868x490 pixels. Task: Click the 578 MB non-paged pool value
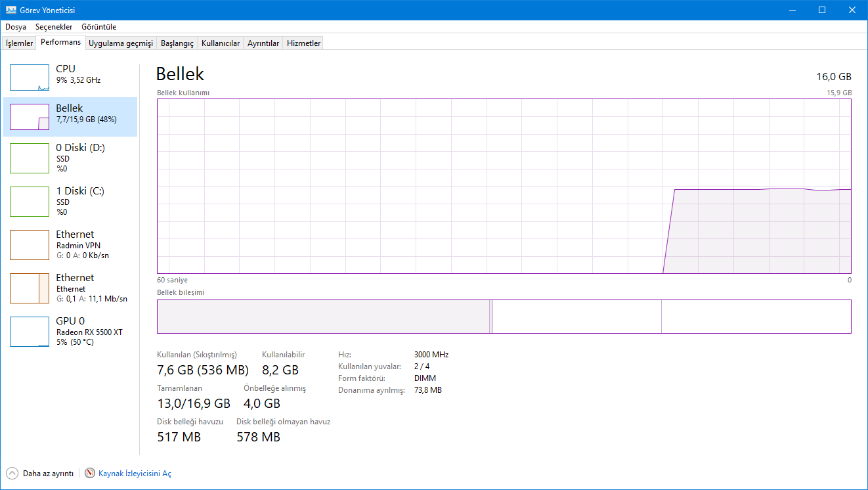(x=259, y=437)
